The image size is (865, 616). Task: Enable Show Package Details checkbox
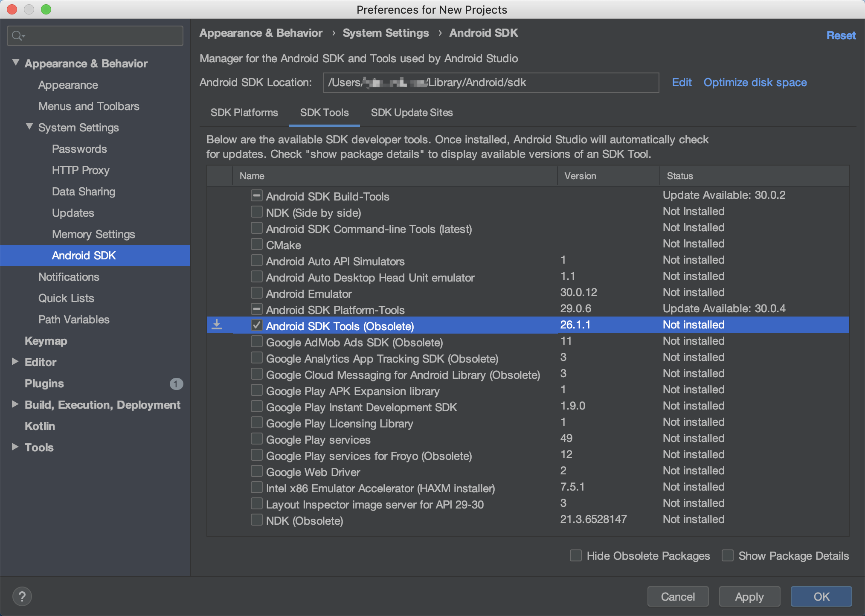(x=727, y=555)
